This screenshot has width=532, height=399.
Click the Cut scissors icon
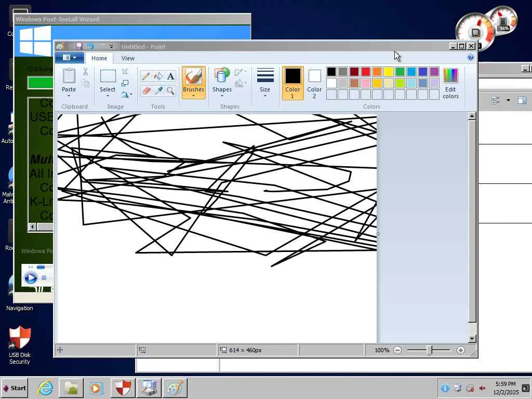86,72
